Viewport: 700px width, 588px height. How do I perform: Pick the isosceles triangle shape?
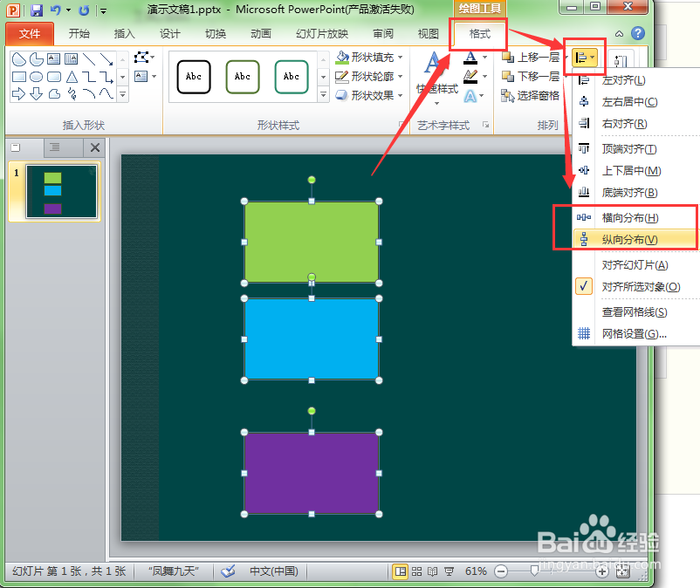tap(72, 77)
